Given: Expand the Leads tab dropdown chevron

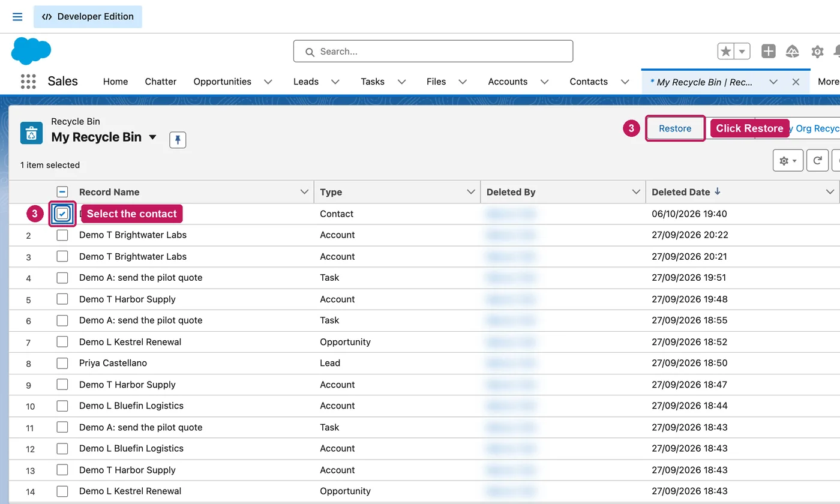Looking at the screenshot, I should (335, 82).
